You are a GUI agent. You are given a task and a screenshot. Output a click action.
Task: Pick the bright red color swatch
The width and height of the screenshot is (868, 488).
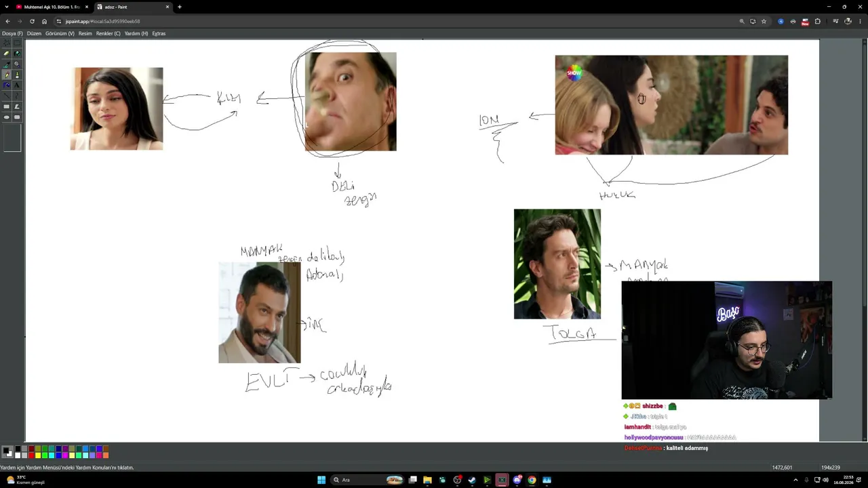[x=31, y=455]
